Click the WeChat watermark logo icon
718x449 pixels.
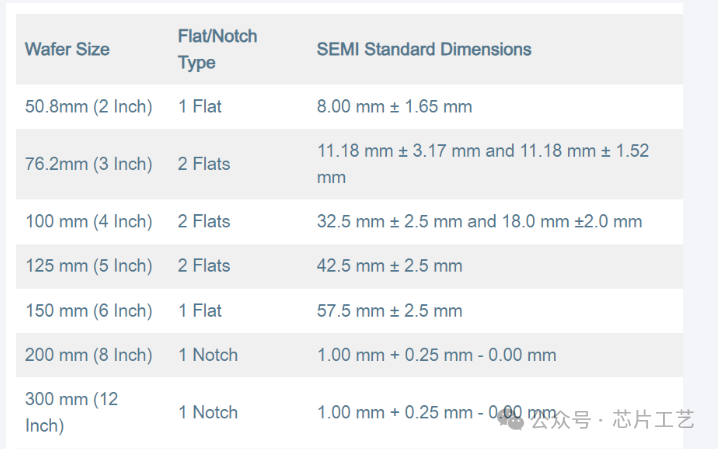(x=512, y=420)
